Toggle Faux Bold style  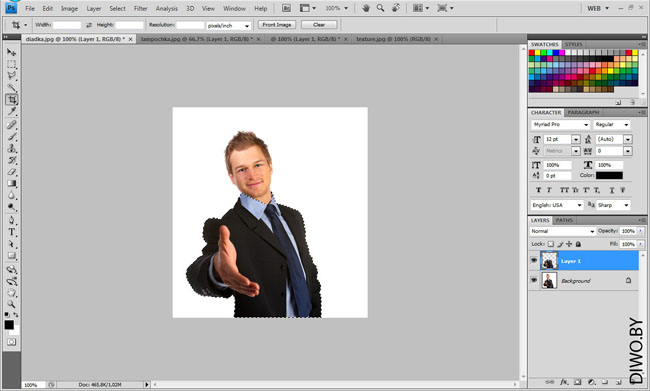coord(538,190)
